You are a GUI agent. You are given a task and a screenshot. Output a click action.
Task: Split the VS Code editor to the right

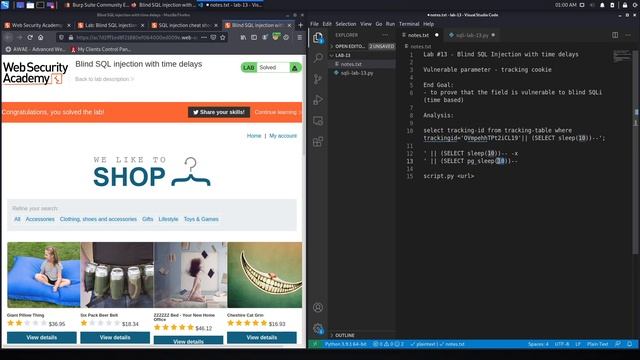(615, 35)
